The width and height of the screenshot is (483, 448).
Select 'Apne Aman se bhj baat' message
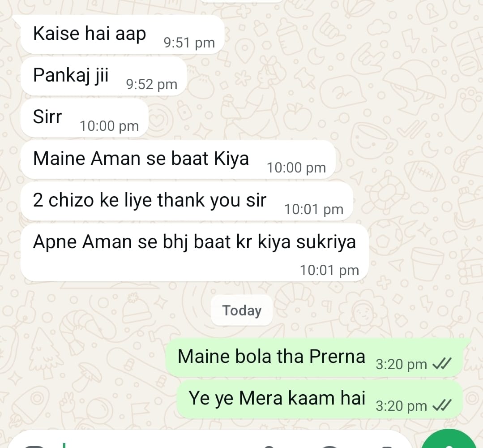click(x=194, y=252)
